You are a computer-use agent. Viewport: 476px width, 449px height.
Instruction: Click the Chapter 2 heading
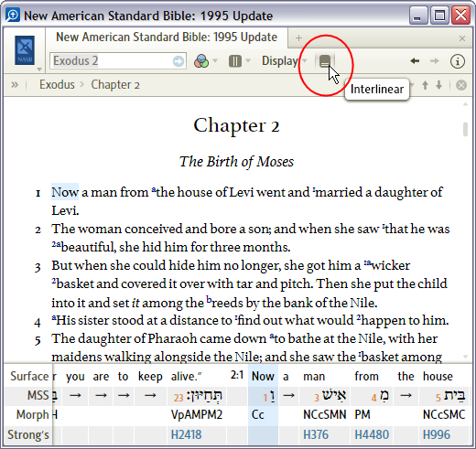pos(236,125)
